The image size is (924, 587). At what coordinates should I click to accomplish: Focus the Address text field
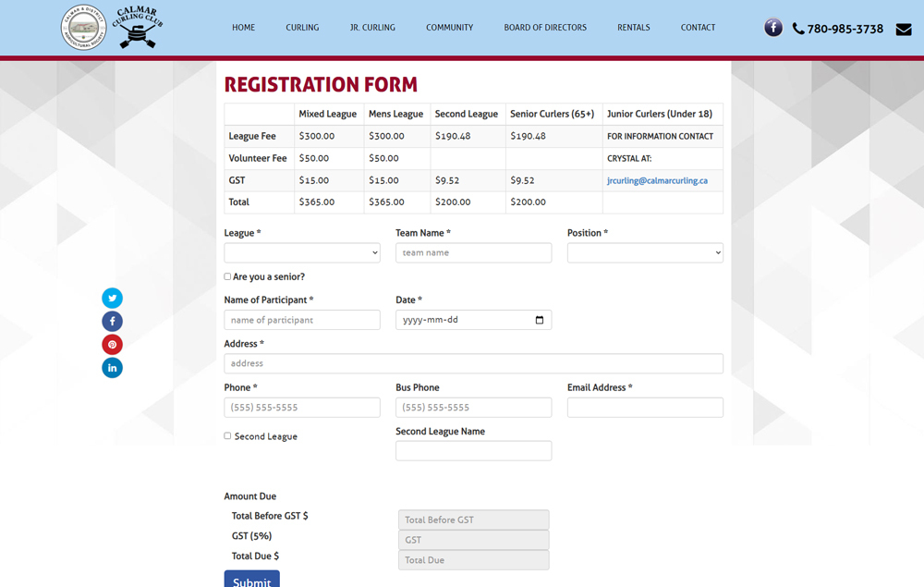pos(473,363)
